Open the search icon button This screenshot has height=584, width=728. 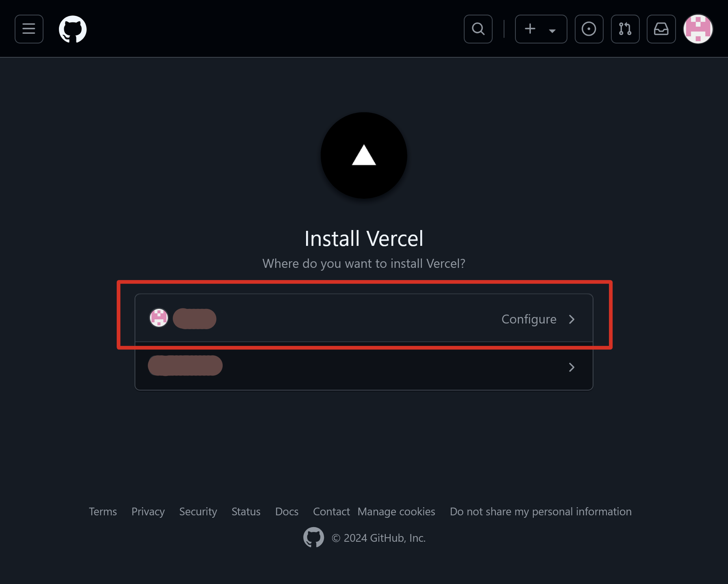[478, 29]
